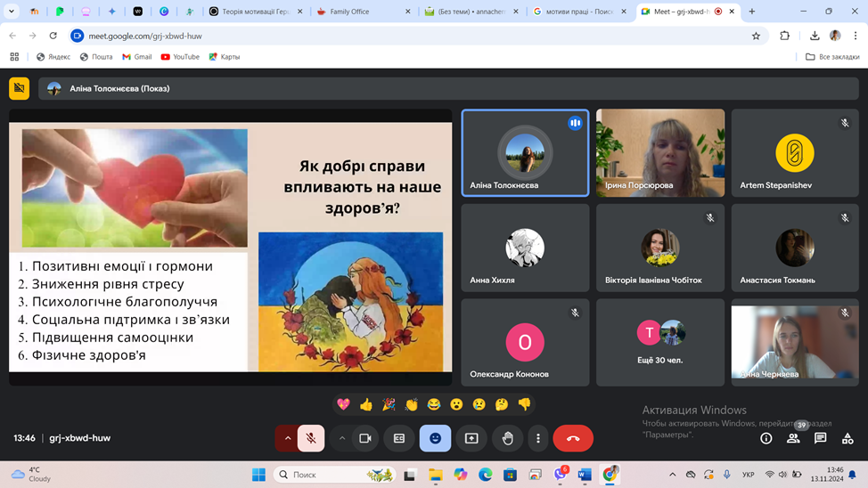Raise your hand in the meeting
Image resolution: width=868 pixels, height=488 pixels.
[x=507, y=438]
